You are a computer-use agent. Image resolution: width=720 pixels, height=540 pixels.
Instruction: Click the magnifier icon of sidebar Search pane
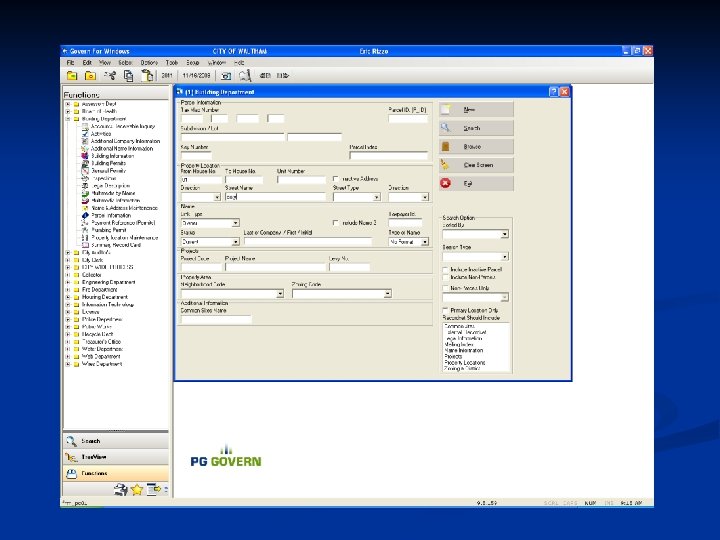click(71, 441)
